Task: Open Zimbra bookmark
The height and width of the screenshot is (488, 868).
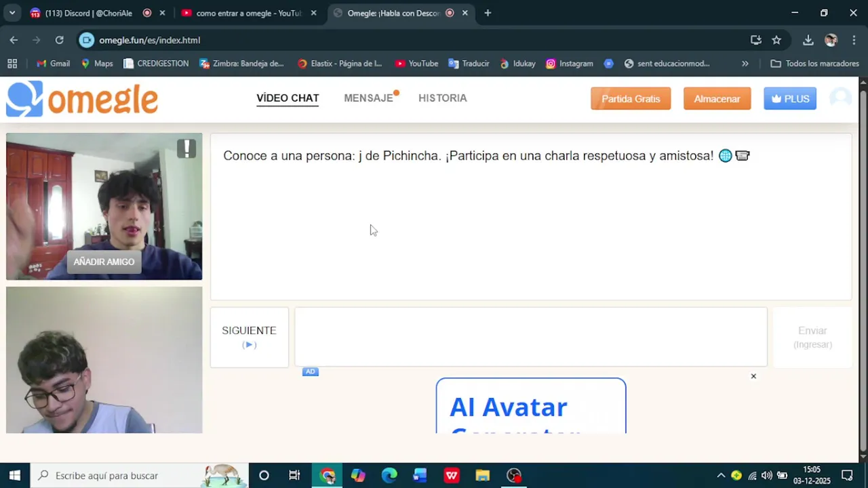Action: pos(241,64)
